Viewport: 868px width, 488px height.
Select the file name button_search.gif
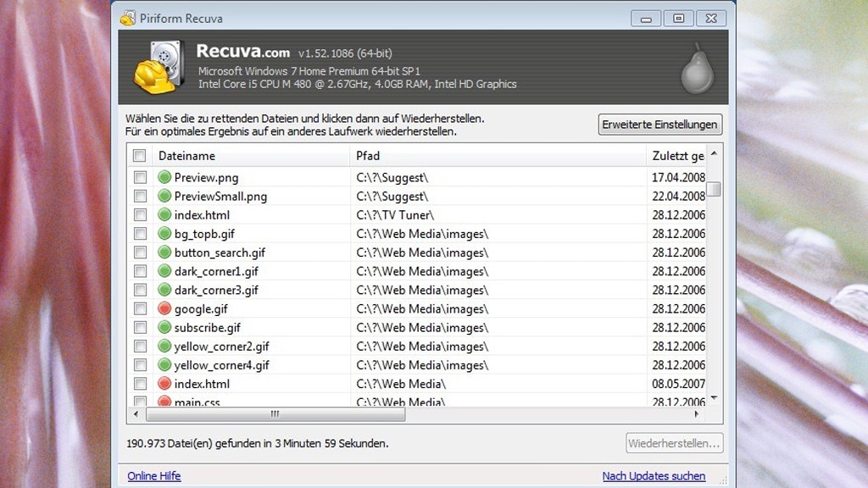pyautogui.click(x=220, y=252)
